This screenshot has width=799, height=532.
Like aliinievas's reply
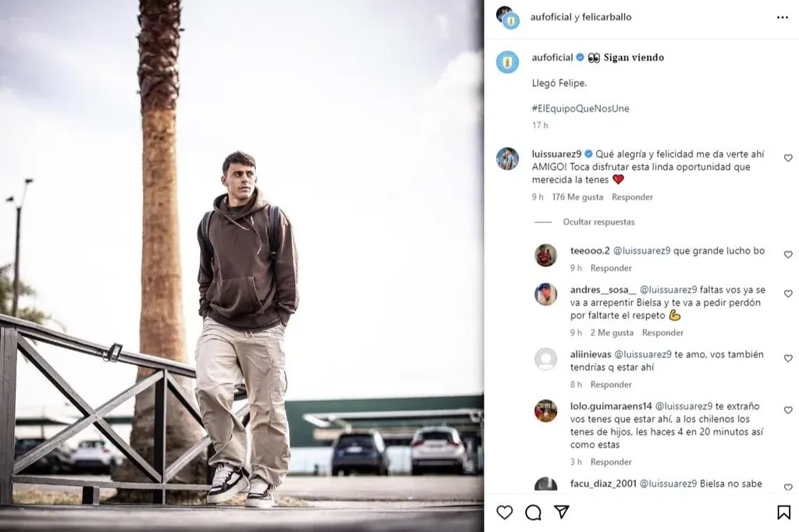tap(787, 359)
